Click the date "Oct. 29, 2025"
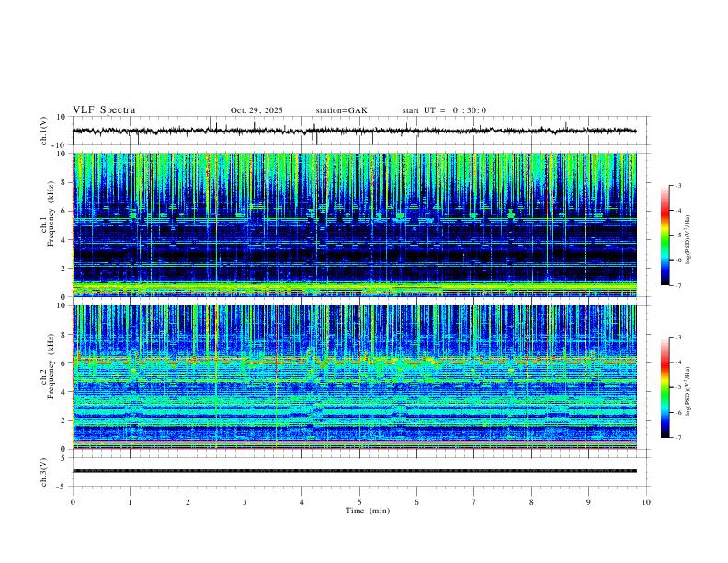This screenshot has width=728, height=563. pyautogui.click(x=256, y=110)
